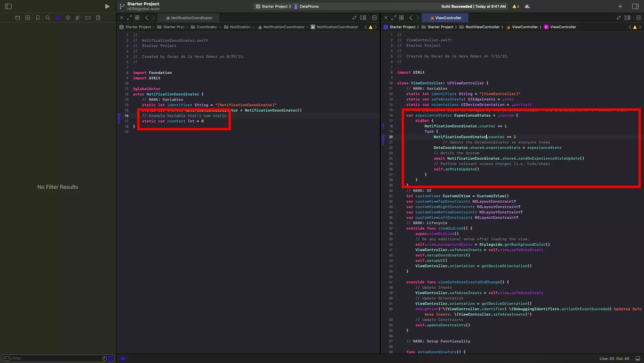The height and width of the screenshot is (363, 644).
Task: Click NotificationCoordinator swift file in left breadcrumb
Action: pos(281,27)
